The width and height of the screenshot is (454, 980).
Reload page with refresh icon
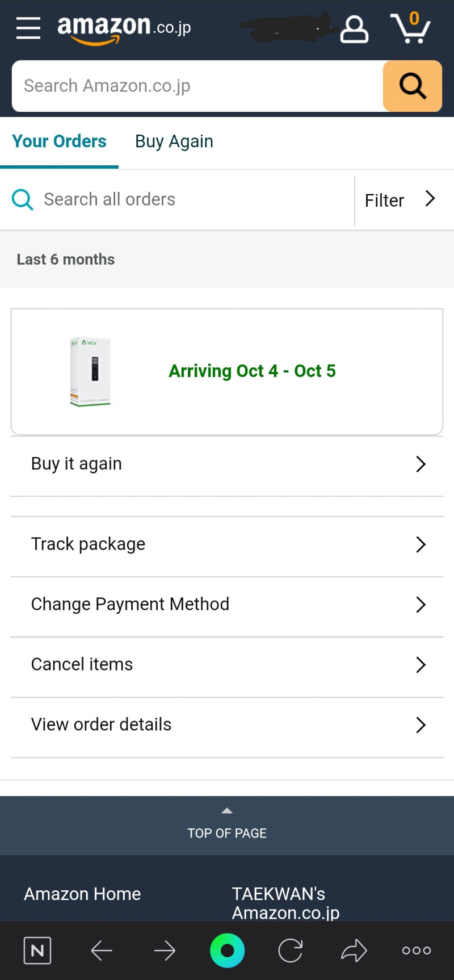(x=290, y=950)
